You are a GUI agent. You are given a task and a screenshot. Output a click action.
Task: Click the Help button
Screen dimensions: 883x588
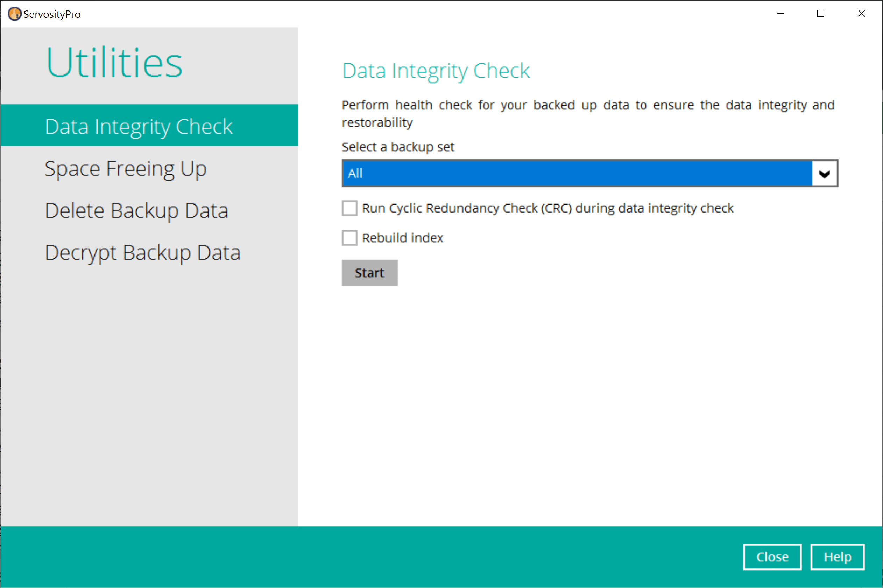point(837,557)
